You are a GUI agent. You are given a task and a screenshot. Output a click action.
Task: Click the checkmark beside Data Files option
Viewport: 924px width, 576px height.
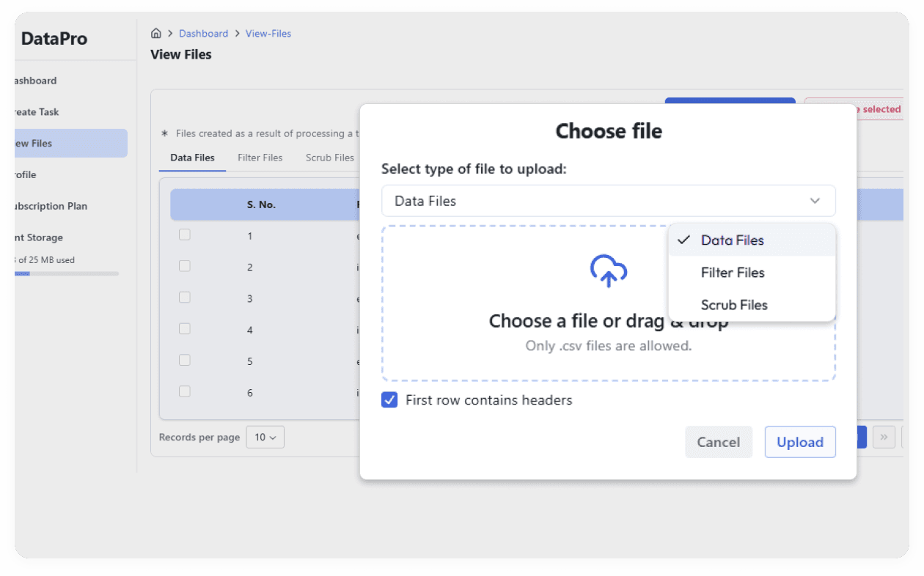click(683, 240)
